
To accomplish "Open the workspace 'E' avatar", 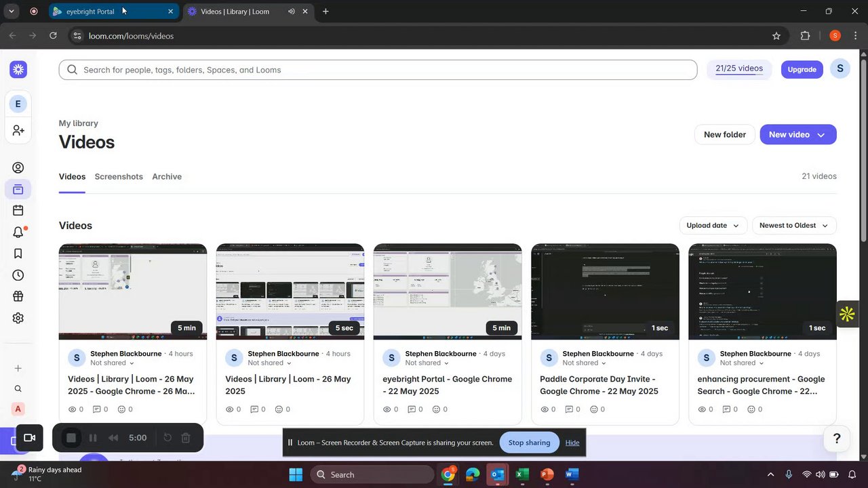I will pos(18,104).
